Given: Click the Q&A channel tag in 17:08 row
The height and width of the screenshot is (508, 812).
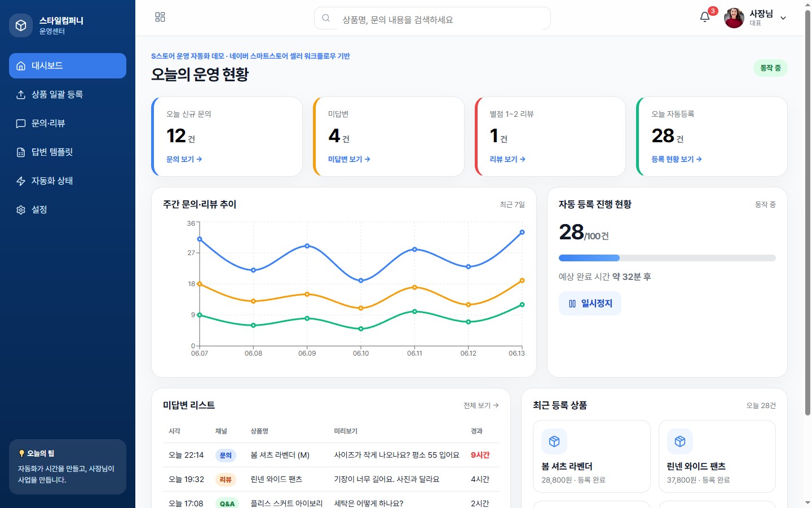Looking at the screenshot, I should tap(227, 503).
